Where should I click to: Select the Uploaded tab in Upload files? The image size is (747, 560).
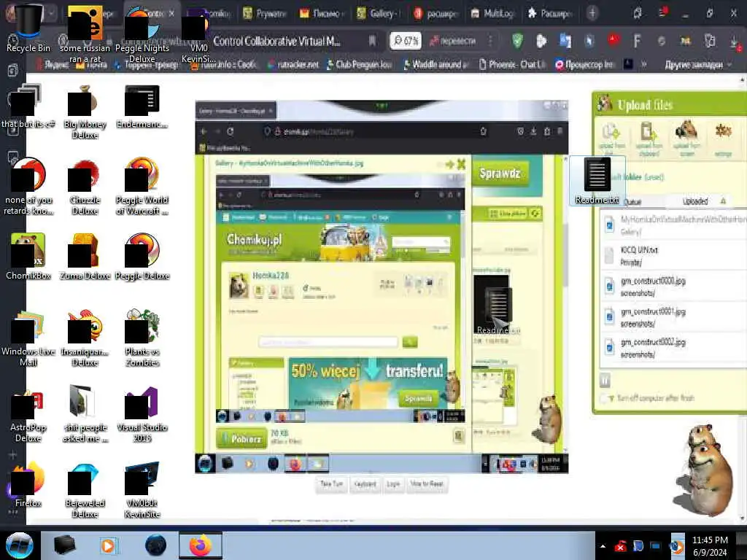(695, 201)
